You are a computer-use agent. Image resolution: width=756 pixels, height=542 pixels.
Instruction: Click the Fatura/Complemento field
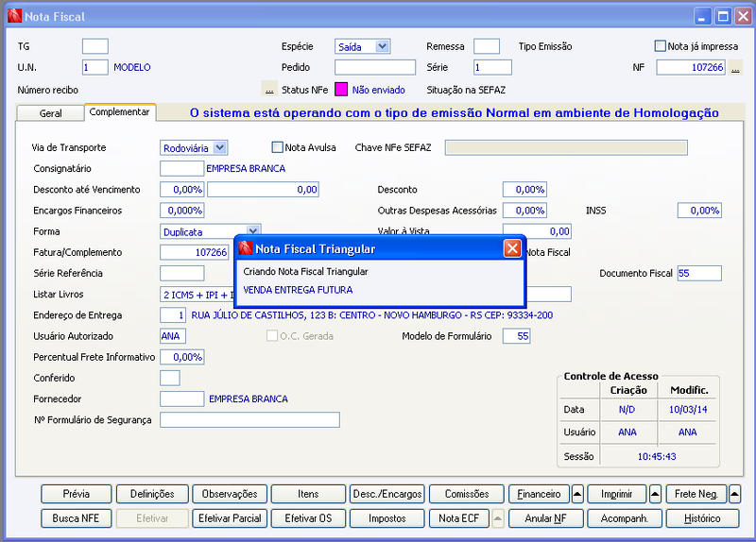tap(195, 252)
